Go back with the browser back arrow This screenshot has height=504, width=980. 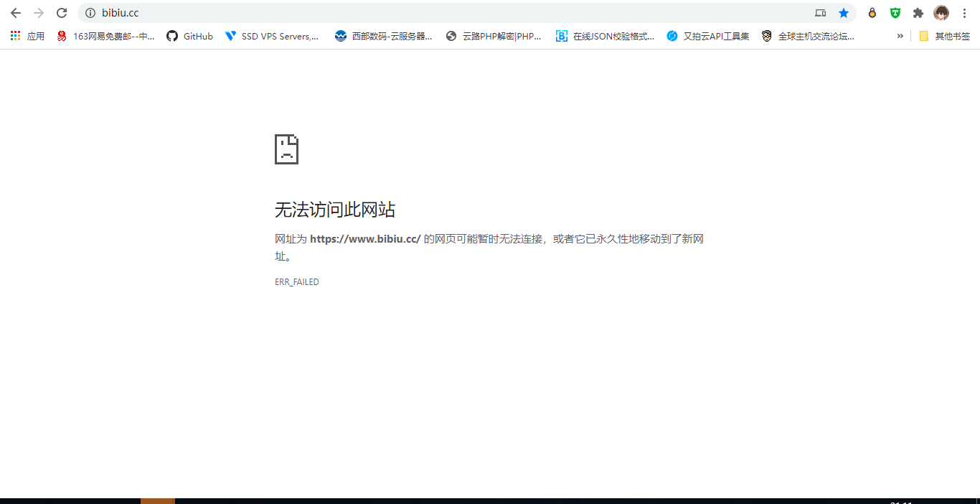click(x=16, y=13)
